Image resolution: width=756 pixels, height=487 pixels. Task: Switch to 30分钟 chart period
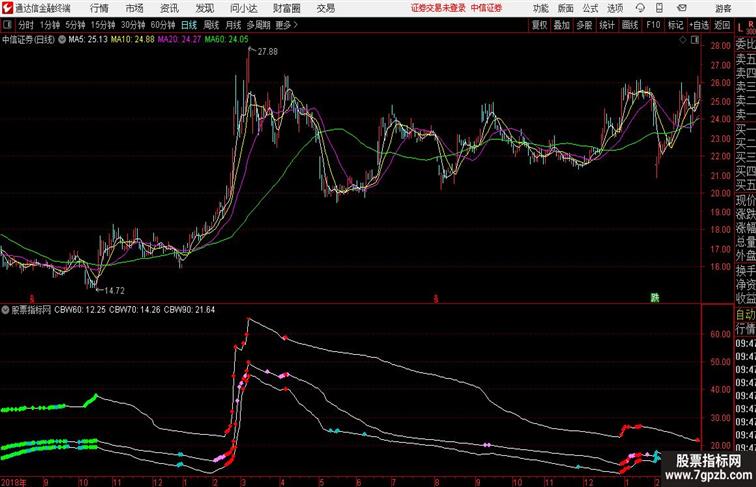(x=133, y=25)
